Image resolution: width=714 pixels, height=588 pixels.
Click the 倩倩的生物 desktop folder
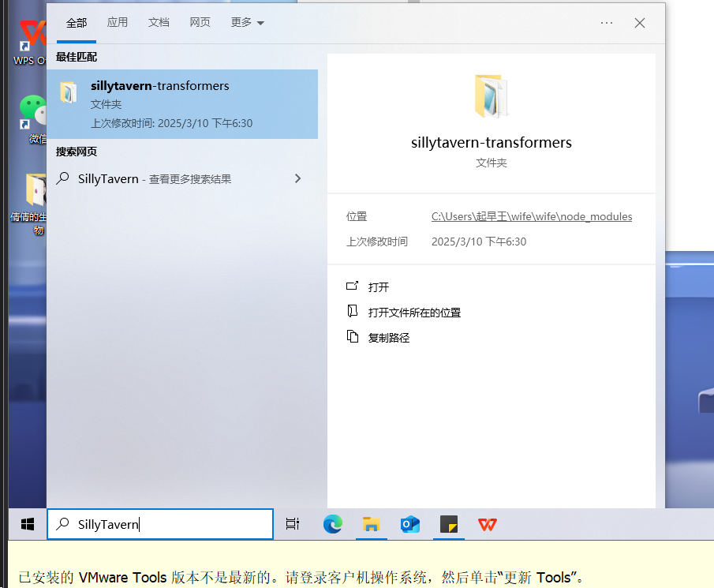[x=29, y=204]
